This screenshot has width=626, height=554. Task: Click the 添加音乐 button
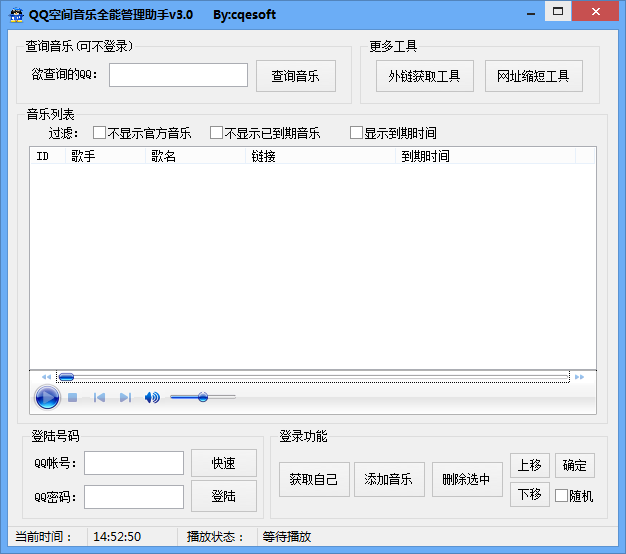[x=389, y=479]
